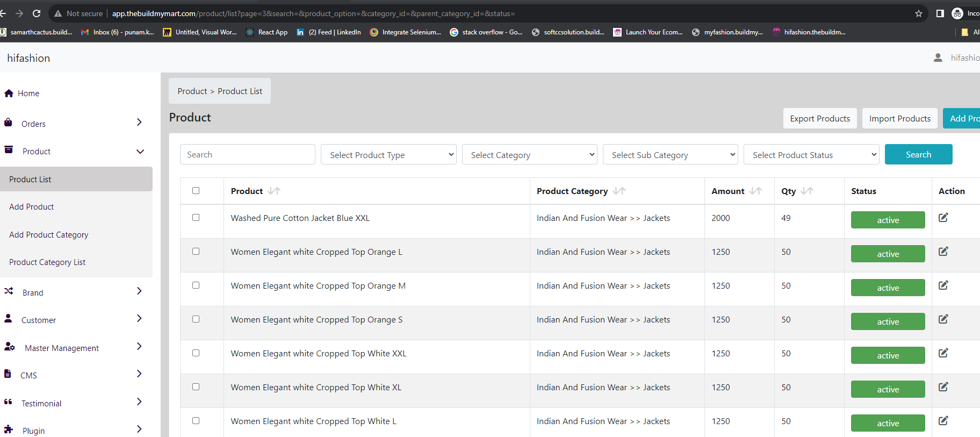Edit Women Elegant Cropped Top Orange L
This screenshot has height=437, width=980.
[x=943, y=252]
